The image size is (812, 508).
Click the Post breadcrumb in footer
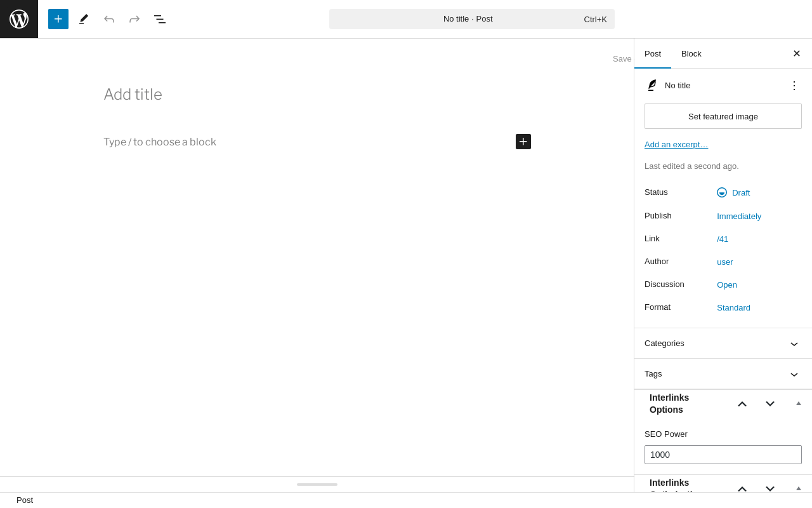click(25, 500)
